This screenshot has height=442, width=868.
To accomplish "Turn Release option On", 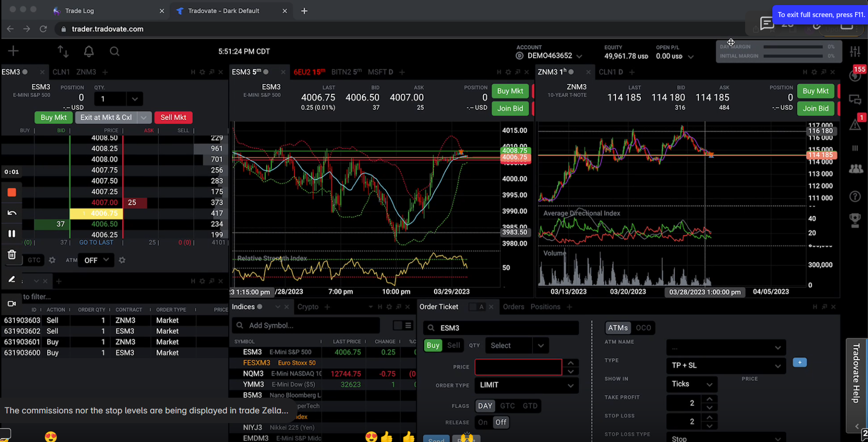I will [483, 422].
